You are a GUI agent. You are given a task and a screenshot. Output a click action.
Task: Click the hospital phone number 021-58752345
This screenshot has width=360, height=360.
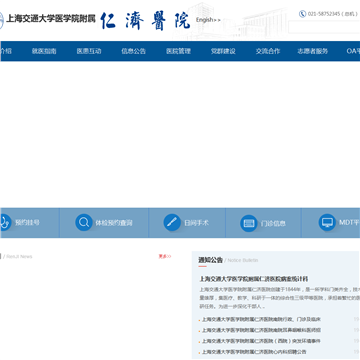(324, 14)
